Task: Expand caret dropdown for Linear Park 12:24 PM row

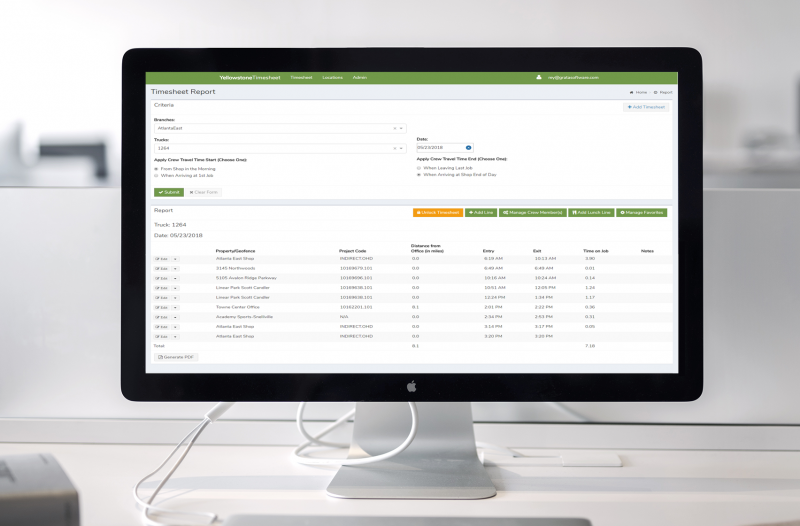Action: point(175,298)
